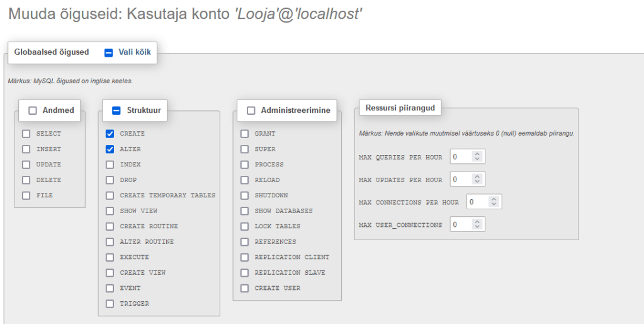Tick the GRANT privilege checkbox
Image resolution: width=644 pixels, height=324 pixels.
coord(245,134)
